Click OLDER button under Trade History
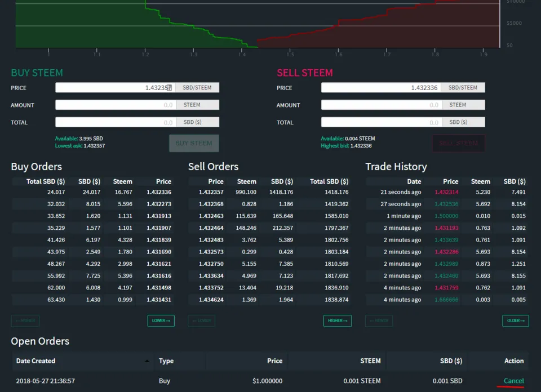Viewport: 541px width, 392px height. [x=516, y=320]
